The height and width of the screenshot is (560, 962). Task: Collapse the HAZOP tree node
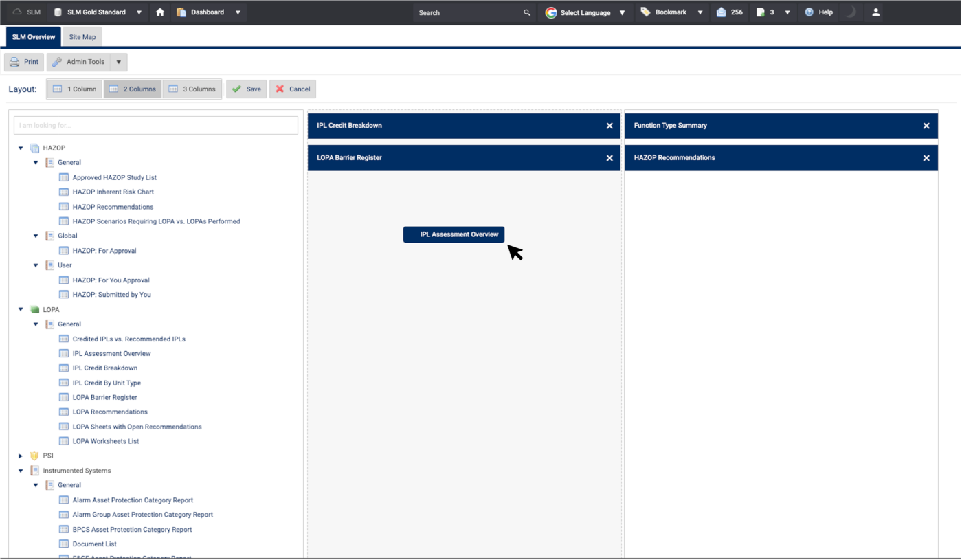click(x=21, y=148)
